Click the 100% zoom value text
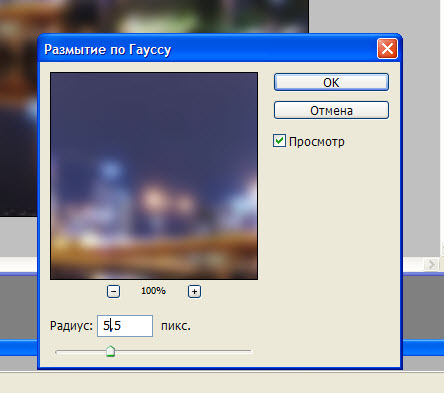 point(153,291)
